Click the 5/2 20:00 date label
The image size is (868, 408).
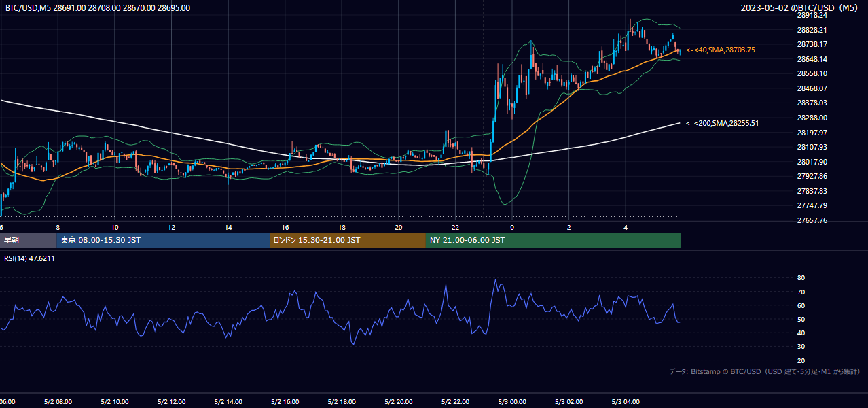[399, 402]
